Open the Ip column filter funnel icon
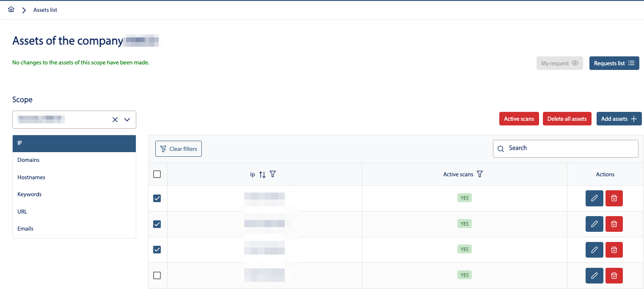This screenshot has height=289, width=644. pos(273,174)
